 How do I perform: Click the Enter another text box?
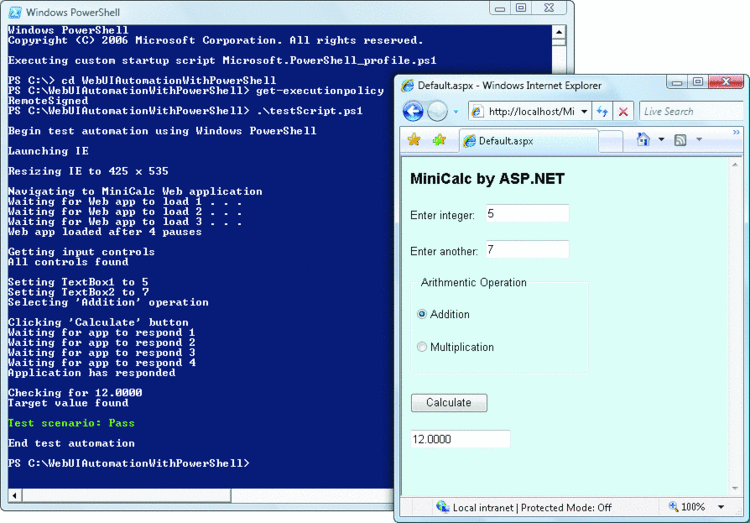coord(528,249)
